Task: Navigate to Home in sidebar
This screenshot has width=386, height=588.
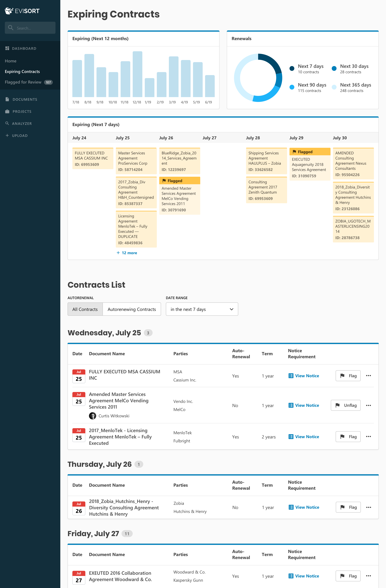Action: (x=11, y=61)
